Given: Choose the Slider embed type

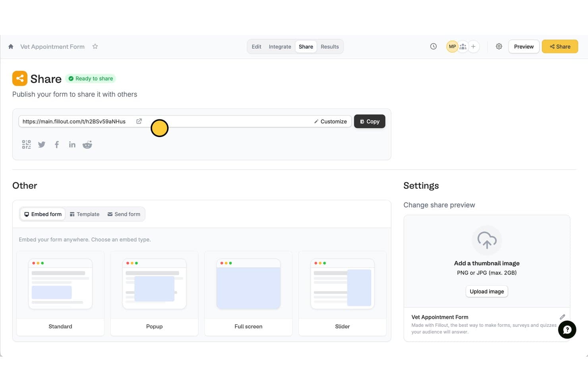Looking at the screenshot, I should tap(342, 294).
